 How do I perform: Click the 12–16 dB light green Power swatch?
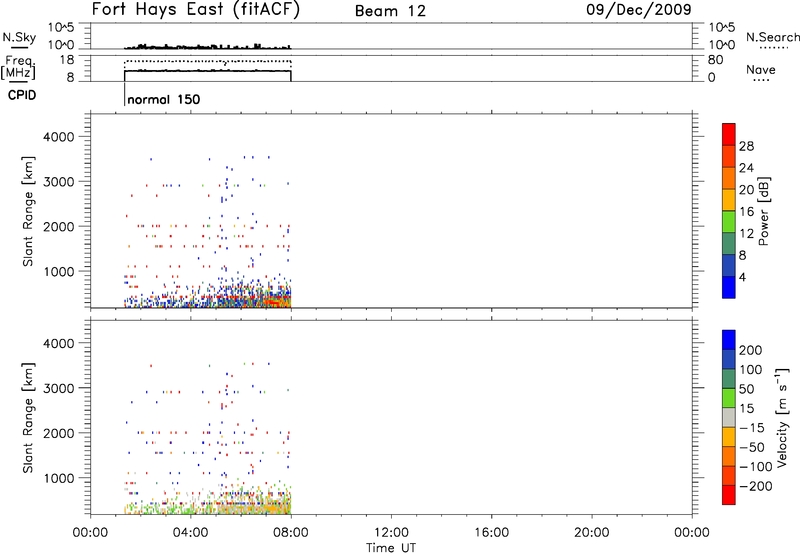pos(729,221)
